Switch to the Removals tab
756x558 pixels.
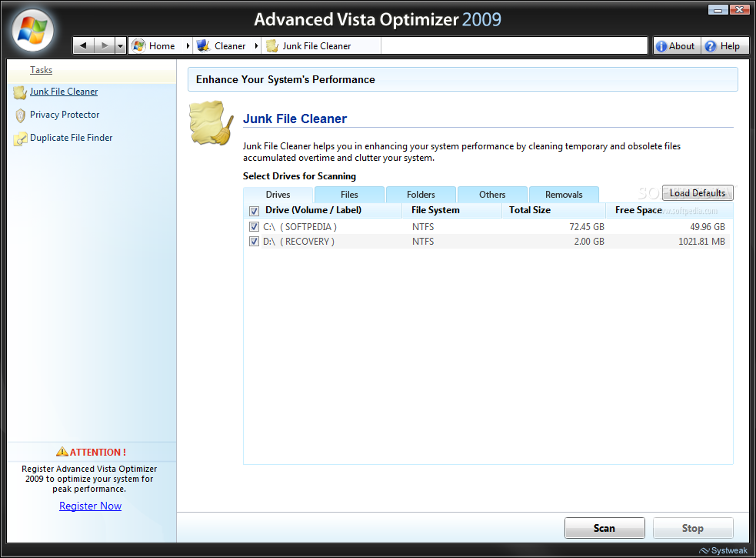[x=564, y=195]
